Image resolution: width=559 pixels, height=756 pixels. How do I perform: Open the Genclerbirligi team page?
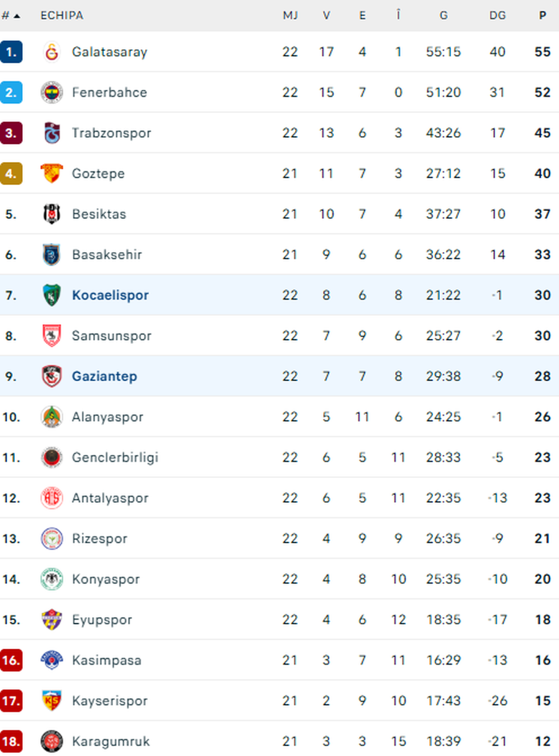point(115,457)
